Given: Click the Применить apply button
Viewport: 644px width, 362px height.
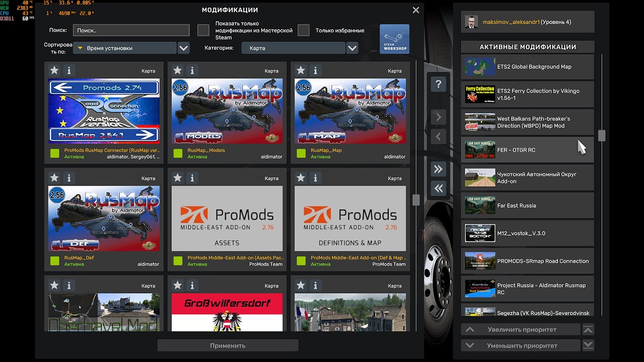Looking at the screenshot, I should pyautogui.click(x=228, y=345).
